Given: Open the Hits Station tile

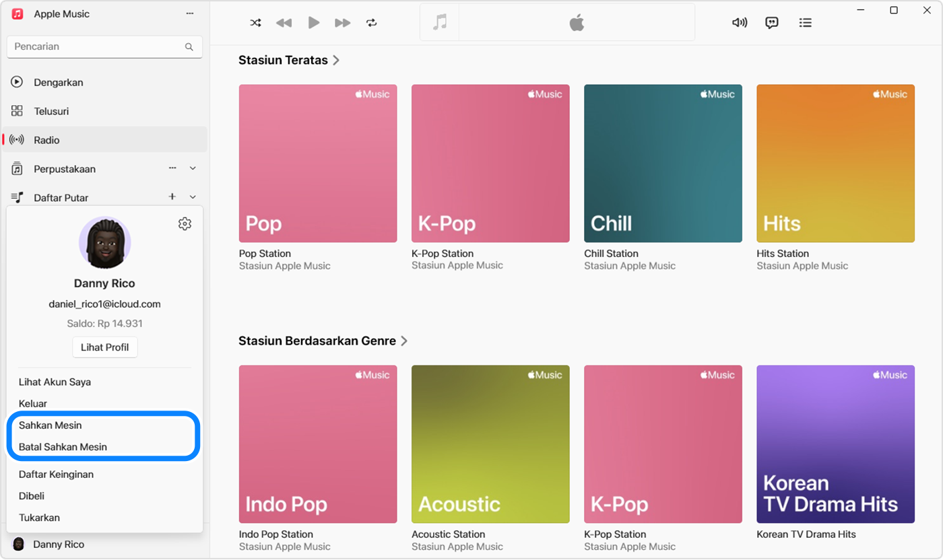Looking at the screenshot, I should click(835, 164).
